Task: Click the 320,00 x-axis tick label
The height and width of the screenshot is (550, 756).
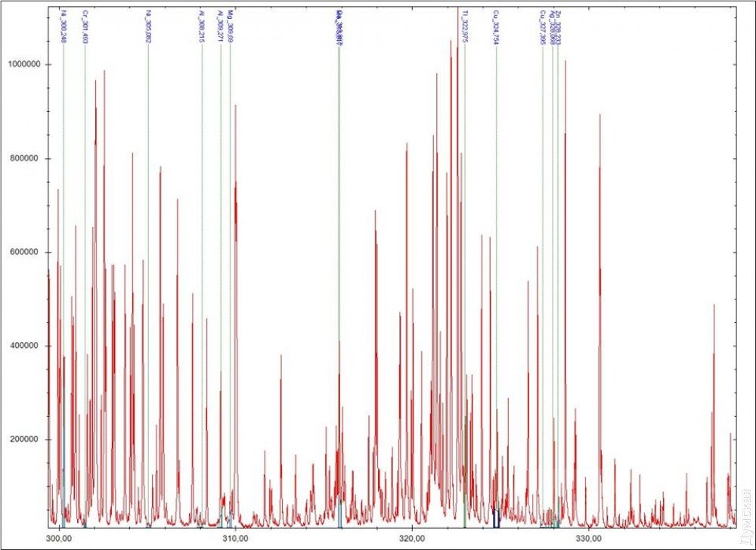Action: click(411, 539)
